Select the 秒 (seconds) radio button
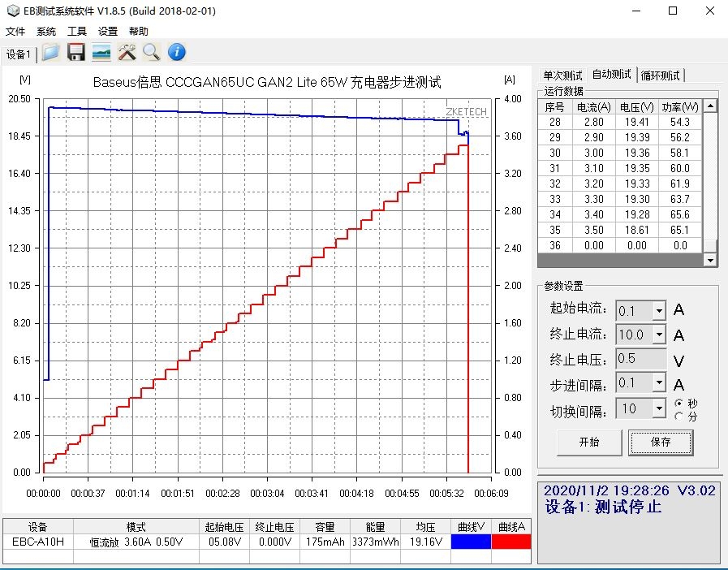The image size is (728, 570). [x=678, y=404]
